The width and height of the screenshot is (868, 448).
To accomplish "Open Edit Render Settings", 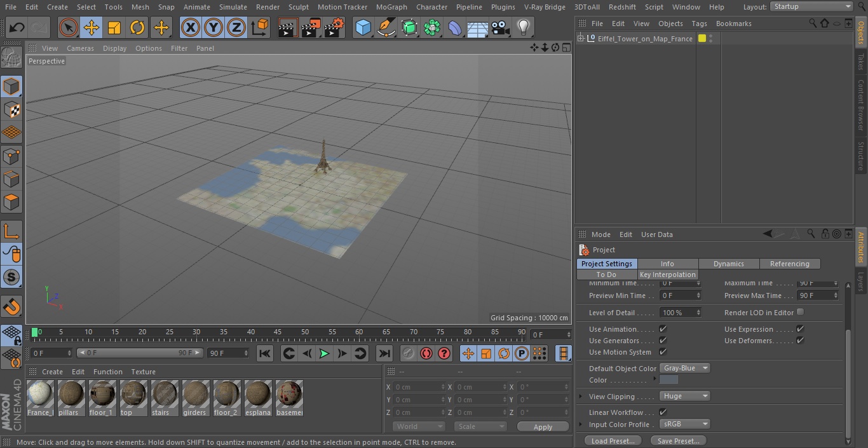I will [334, 28].
